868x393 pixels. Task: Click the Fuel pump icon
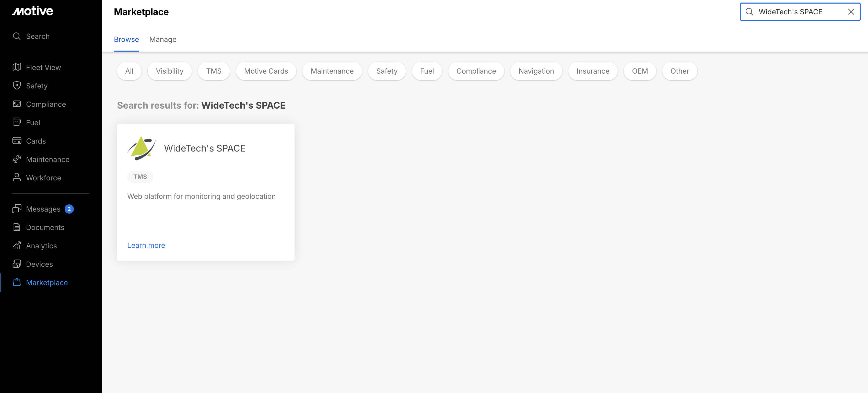pyautogui.click(x=17, y=122)
